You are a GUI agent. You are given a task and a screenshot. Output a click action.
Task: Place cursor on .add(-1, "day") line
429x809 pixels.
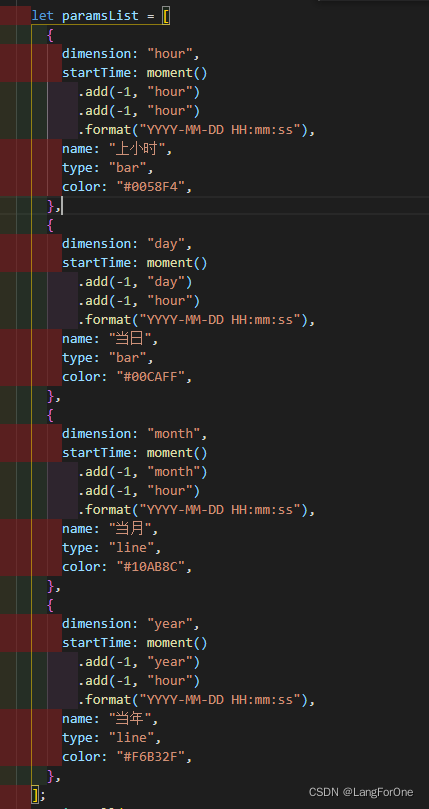[135, 282]
